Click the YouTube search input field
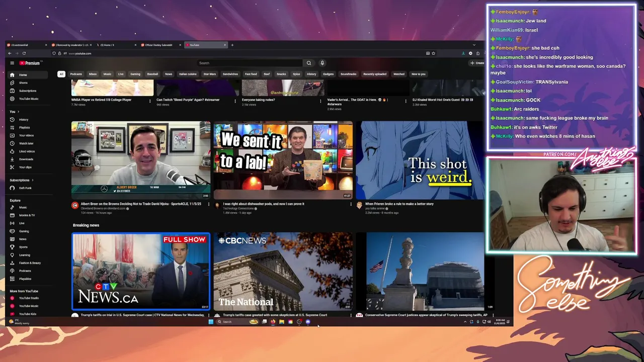 250,63
